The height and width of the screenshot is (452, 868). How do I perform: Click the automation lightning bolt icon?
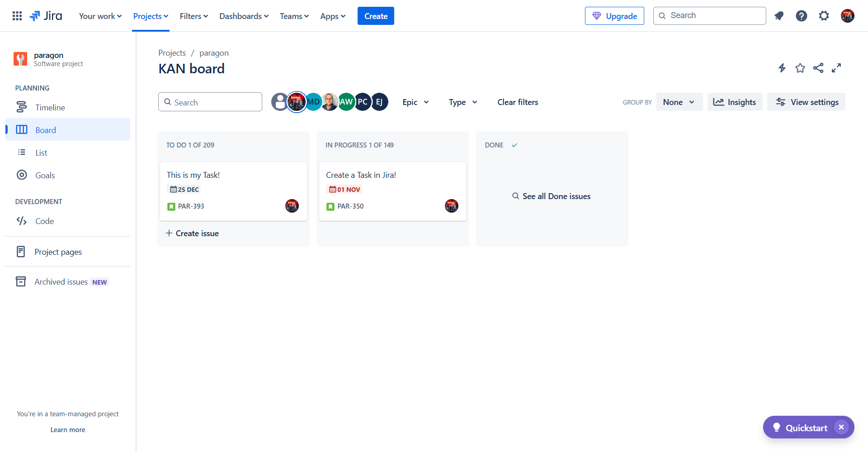[x=782, y=68]
